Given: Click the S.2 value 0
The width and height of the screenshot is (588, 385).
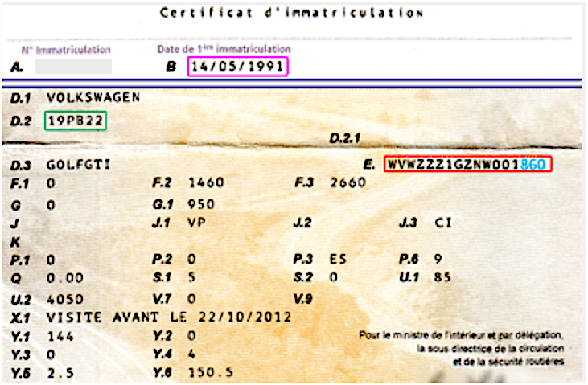Looking at the screenshot, I should (334, 277).
